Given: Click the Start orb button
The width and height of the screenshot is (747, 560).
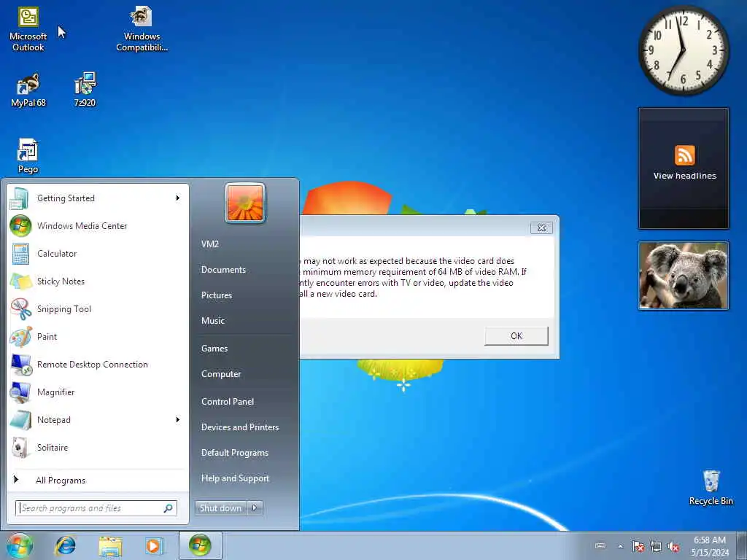Looking at the screenshot, I should 20,545.
